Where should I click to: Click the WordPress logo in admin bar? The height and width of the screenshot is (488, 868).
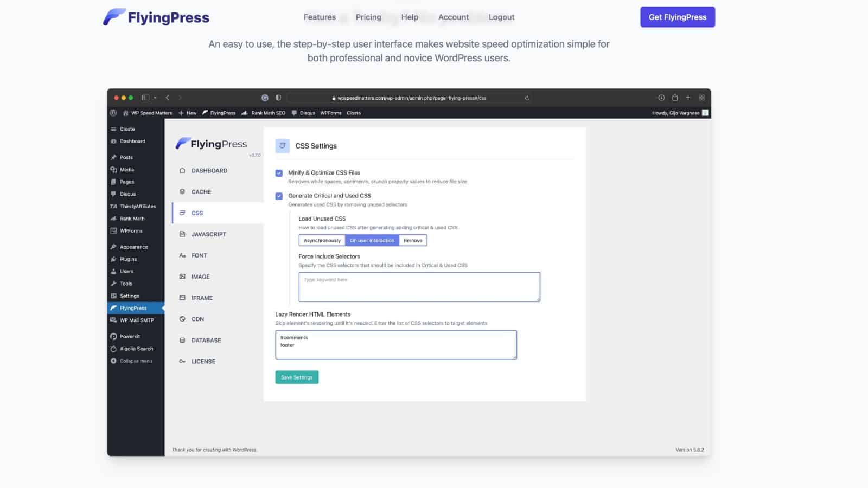point(113,113)
